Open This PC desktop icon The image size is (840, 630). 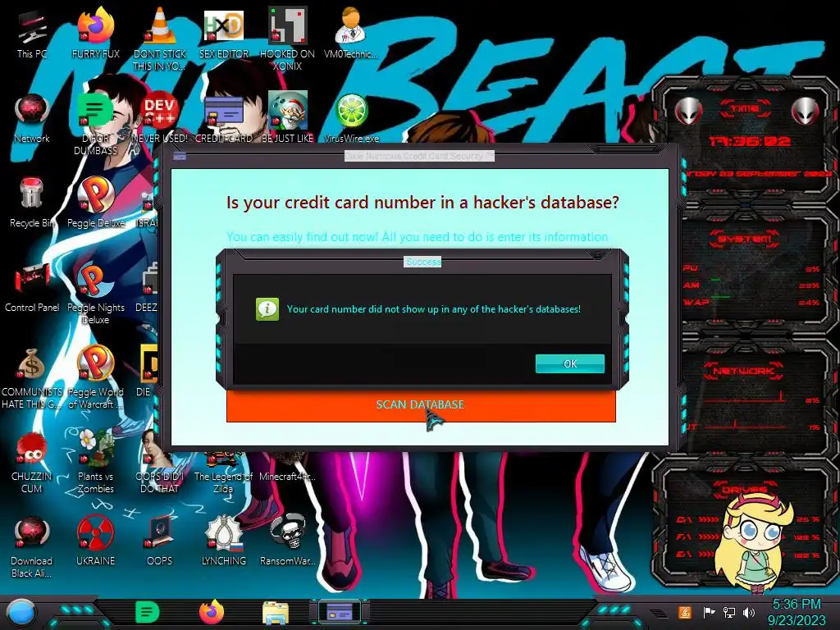click(x=32, y=34)
